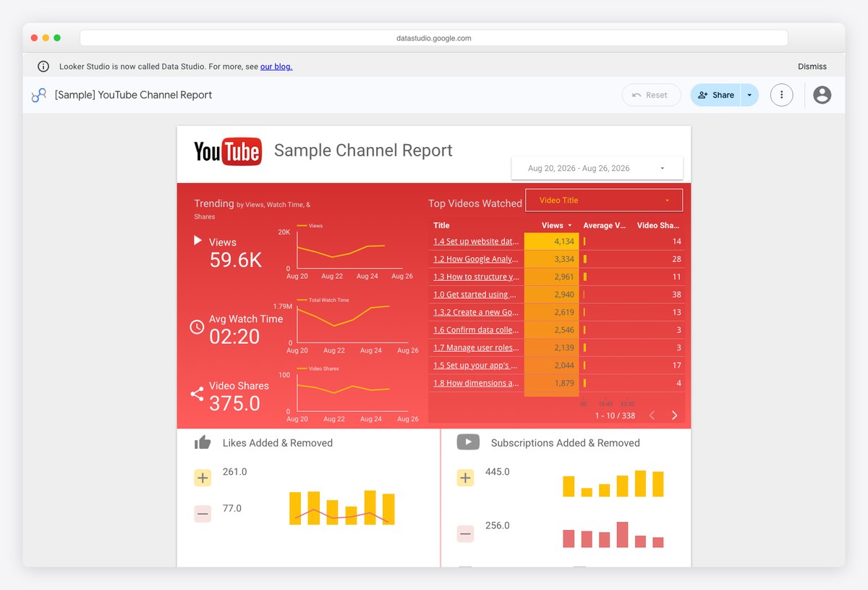The image size is (868, 590).
Task: Click the browser address bar
Action: pyautogui.click(x=434, y=38)
